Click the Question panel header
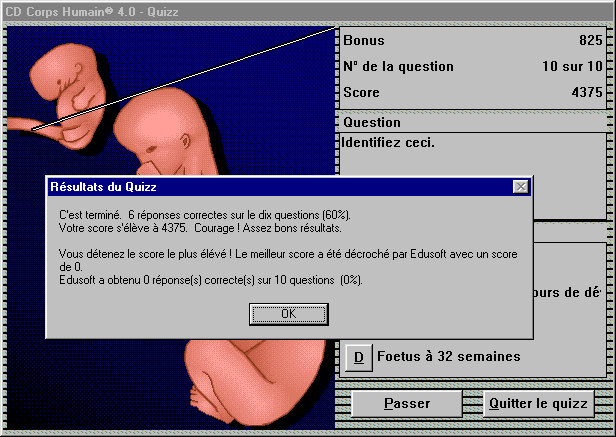616x437 pixels. click(x=372, y=123)
